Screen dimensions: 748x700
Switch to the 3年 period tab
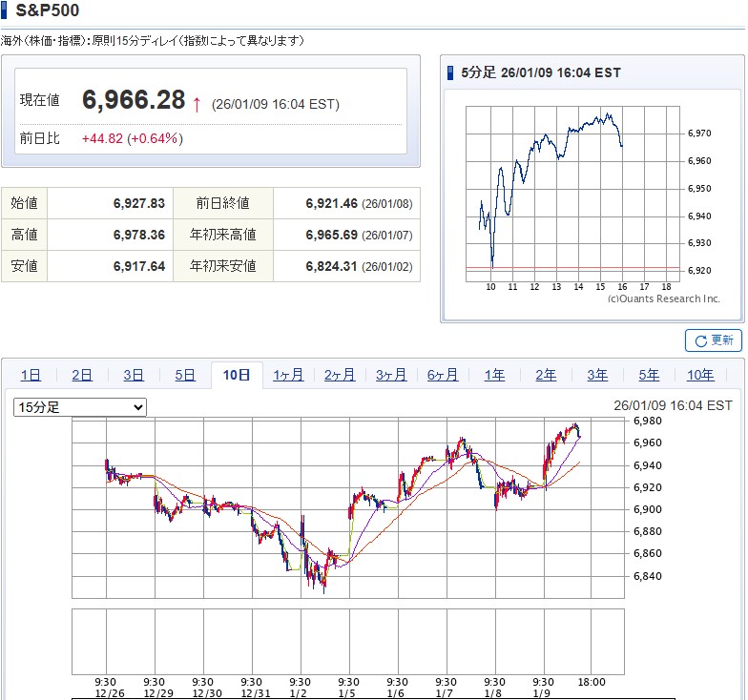point(597,376)
